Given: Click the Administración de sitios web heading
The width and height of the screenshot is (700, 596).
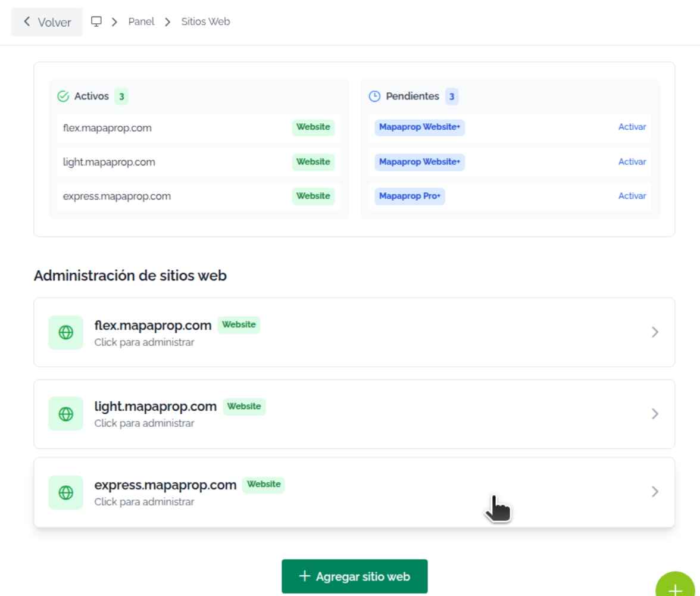Looking at the screenshot, I should click(130, 276).
